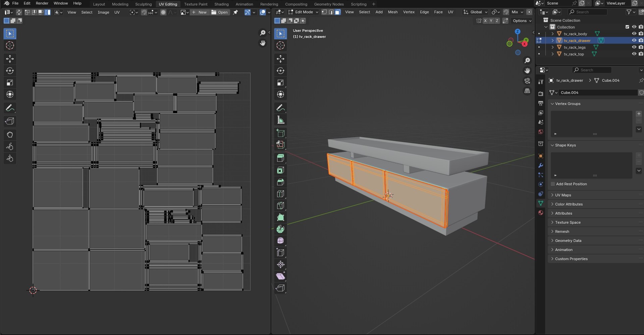Click the Annotate tool in the UV editor
The width and height of the screenshot is (644, 335).
10,108
